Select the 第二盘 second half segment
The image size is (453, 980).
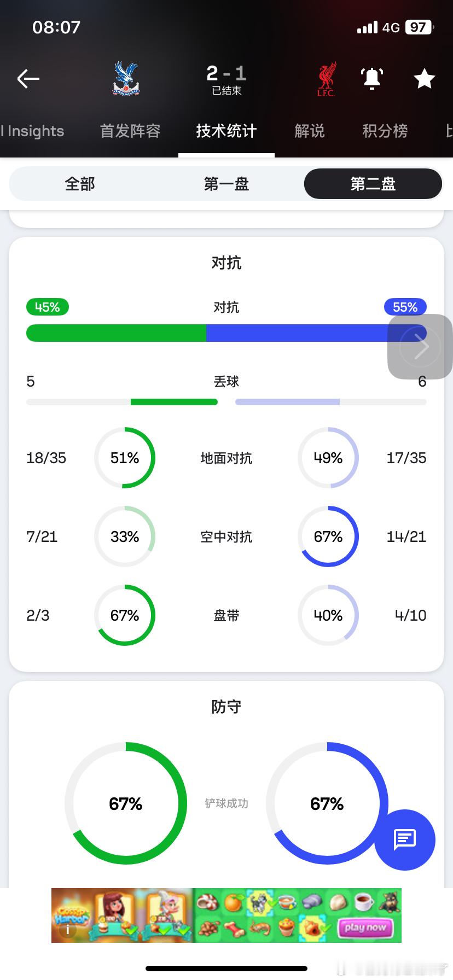click(373, 184)
